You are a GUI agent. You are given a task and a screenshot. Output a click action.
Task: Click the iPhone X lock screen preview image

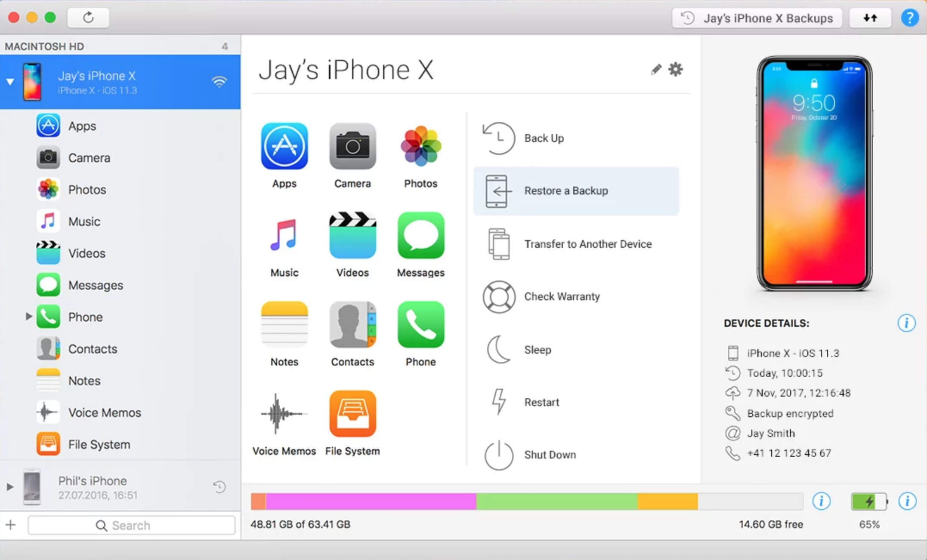point(814,173)
